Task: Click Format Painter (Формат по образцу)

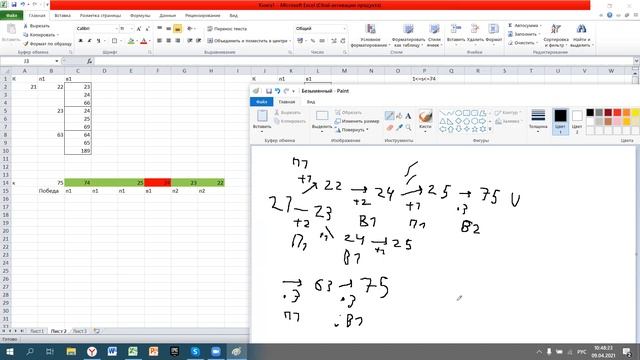Action: coord(47,44)
